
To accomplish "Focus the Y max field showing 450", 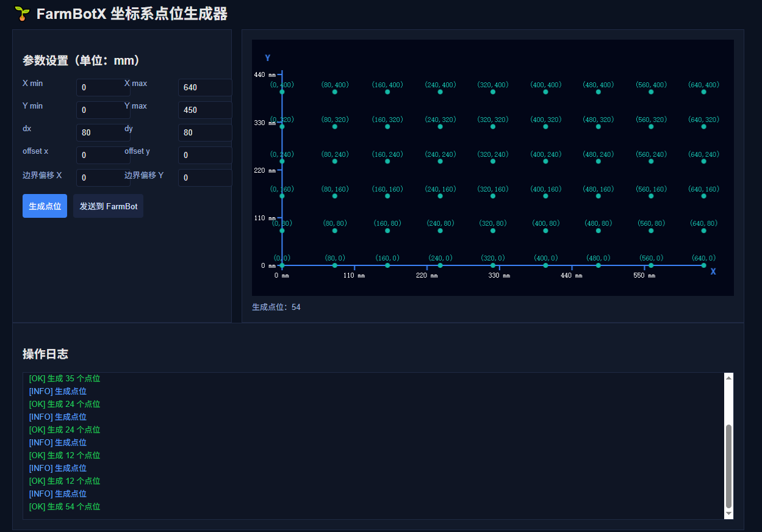I will tap(204, 110).
